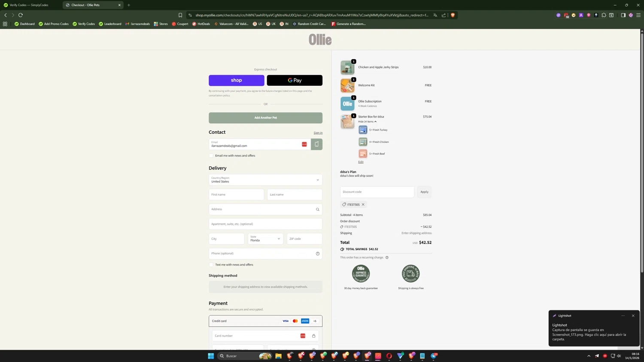The height and width of the screenshot is (362, 644).
Task: Open Random Credit Card bookmark
Action: click(309, 24)
